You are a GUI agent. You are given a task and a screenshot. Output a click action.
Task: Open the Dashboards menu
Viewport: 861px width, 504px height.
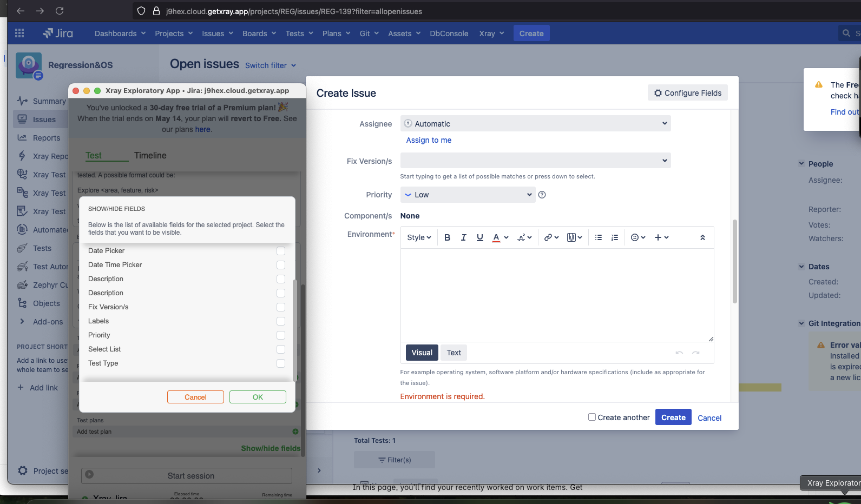tap(120, 33)
